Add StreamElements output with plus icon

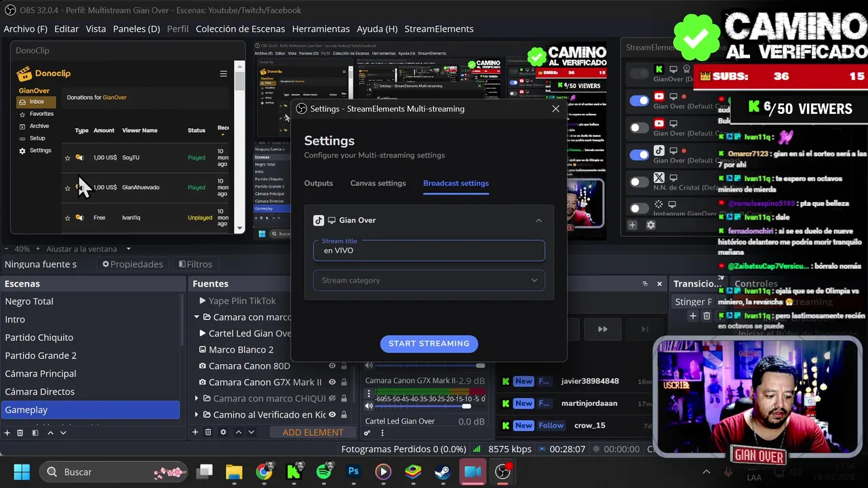pyautogui.click(x=632, y=225)
